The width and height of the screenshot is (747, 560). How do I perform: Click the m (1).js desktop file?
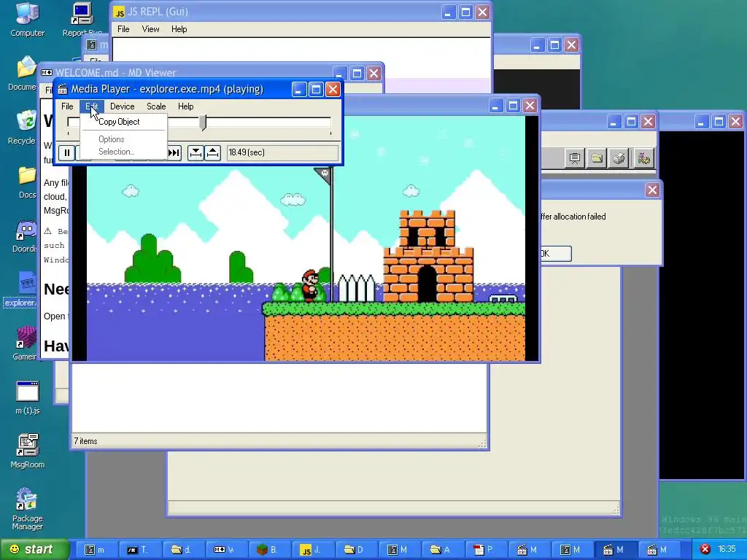tap(27, 398)
